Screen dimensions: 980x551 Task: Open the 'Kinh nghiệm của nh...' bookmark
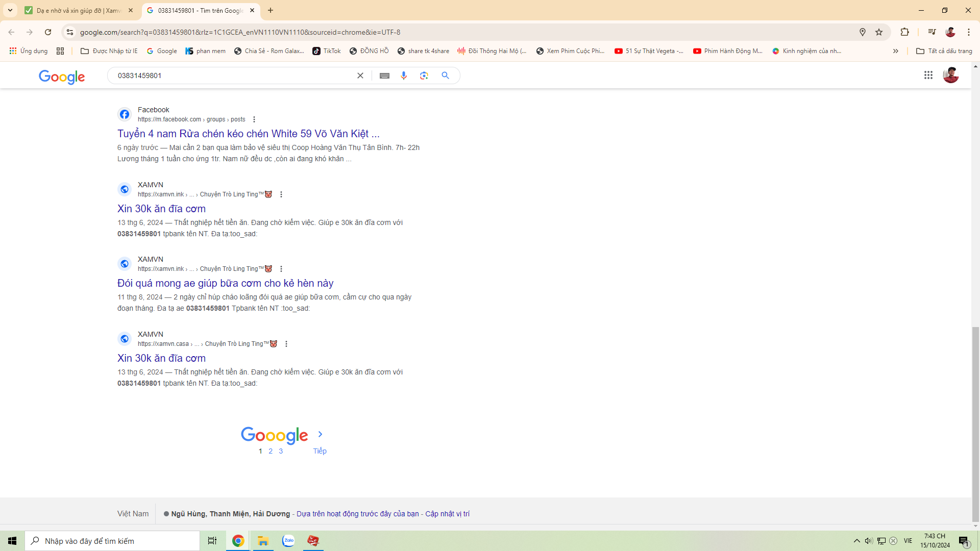point(807,51)
